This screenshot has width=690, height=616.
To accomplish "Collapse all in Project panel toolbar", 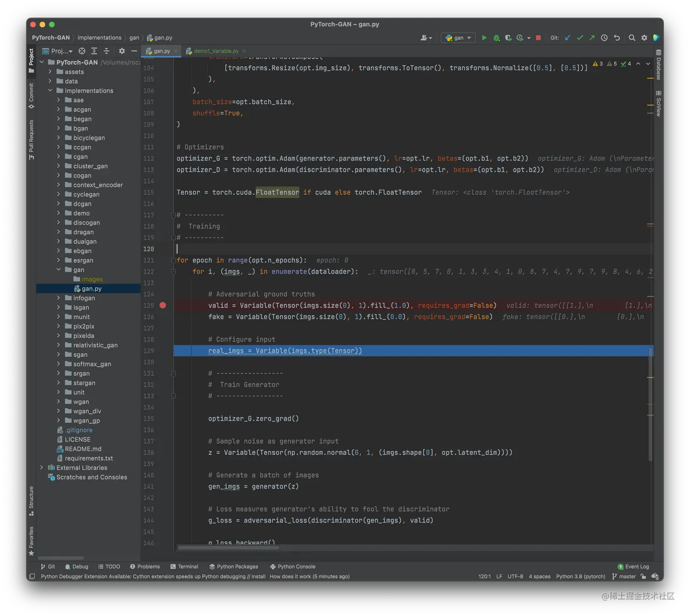I will point(106,51).
